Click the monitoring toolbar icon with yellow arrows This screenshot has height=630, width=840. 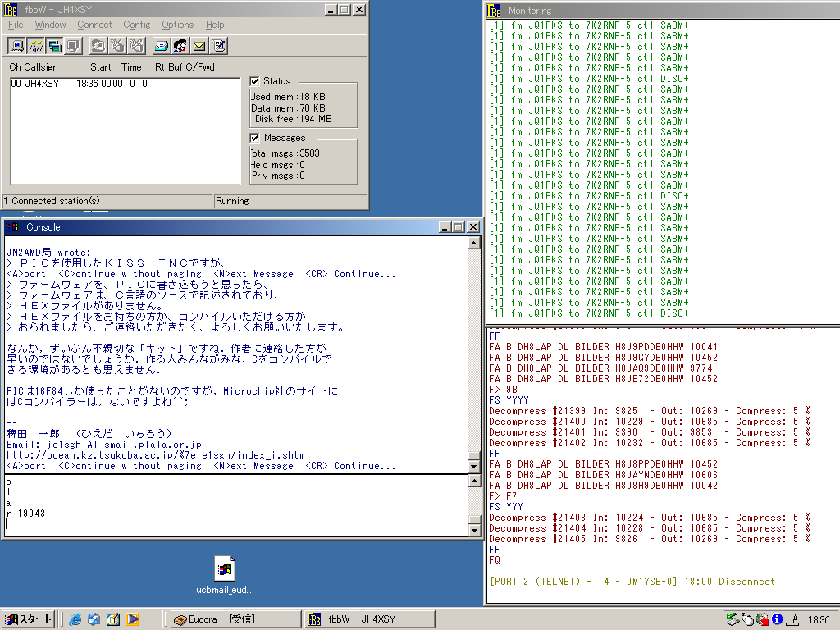click(x=36, y=46)
